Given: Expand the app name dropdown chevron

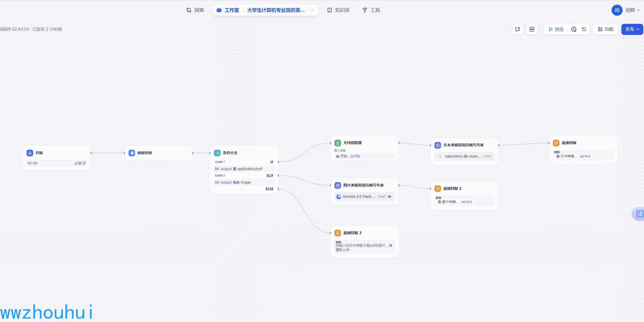Looking at the screenshot, I should (x=312, y=10).
